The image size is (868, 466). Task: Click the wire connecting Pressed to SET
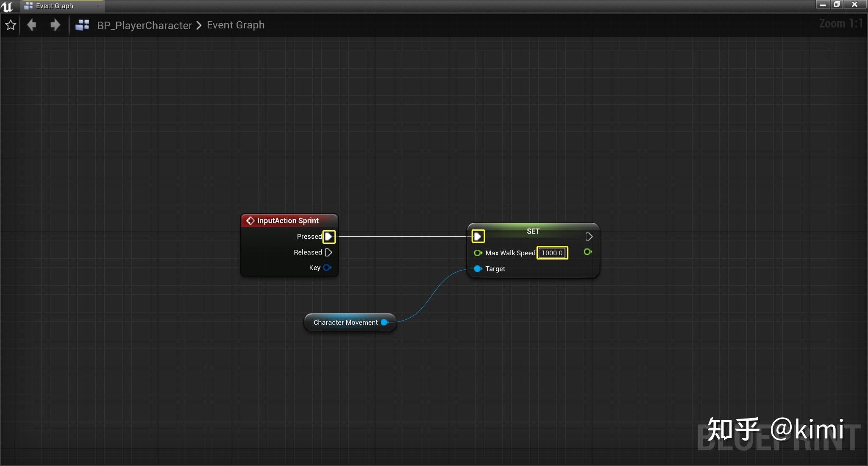403,236
